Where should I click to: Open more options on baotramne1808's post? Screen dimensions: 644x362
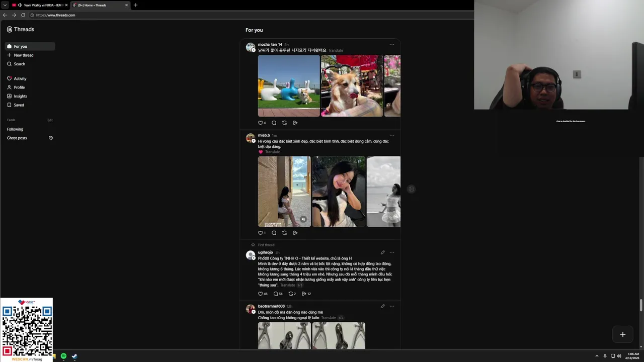pos(392,306)
